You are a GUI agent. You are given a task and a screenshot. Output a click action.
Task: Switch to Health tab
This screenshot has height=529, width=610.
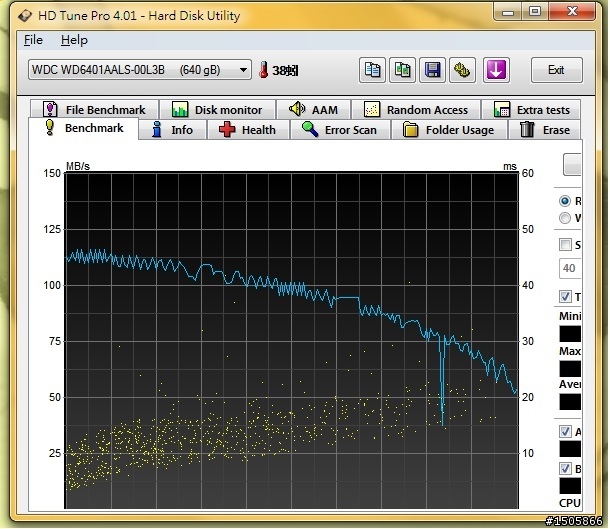(248, 130)
